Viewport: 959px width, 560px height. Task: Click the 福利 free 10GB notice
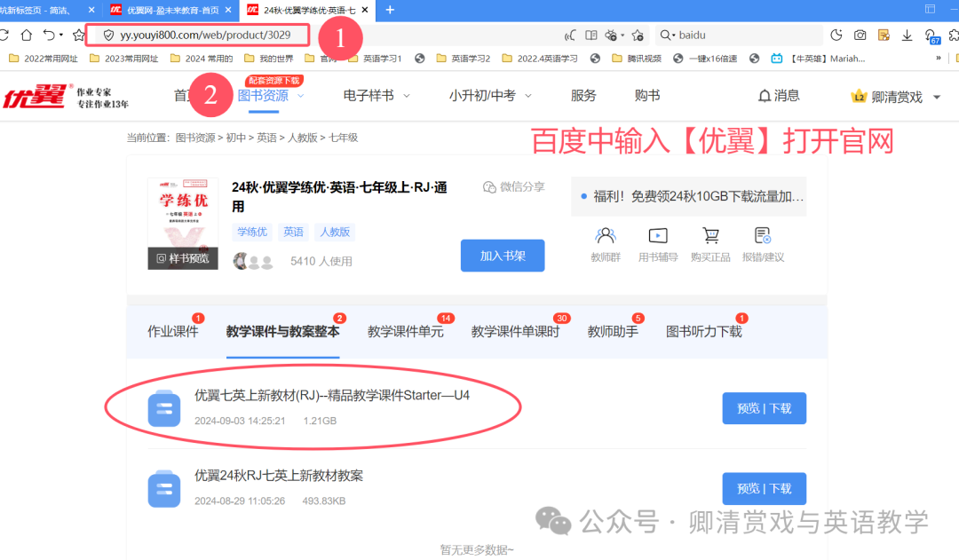[689, 196]
